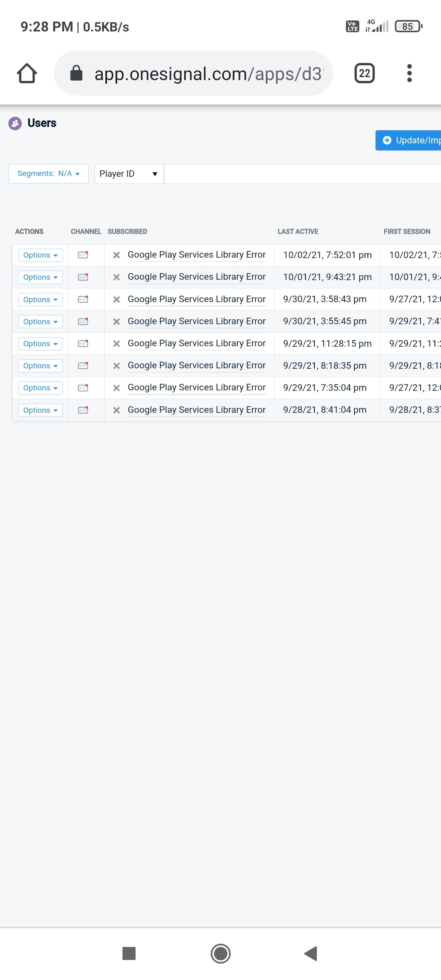
Task: Open the browser three-dot menu
Action: coord(410,73)
